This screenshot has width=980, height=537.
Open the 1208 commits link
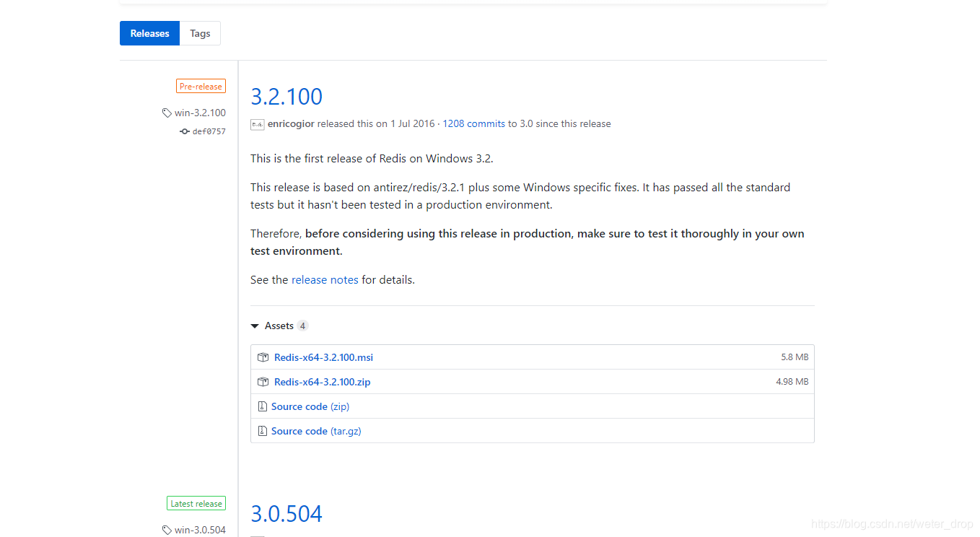click(474, 123)
